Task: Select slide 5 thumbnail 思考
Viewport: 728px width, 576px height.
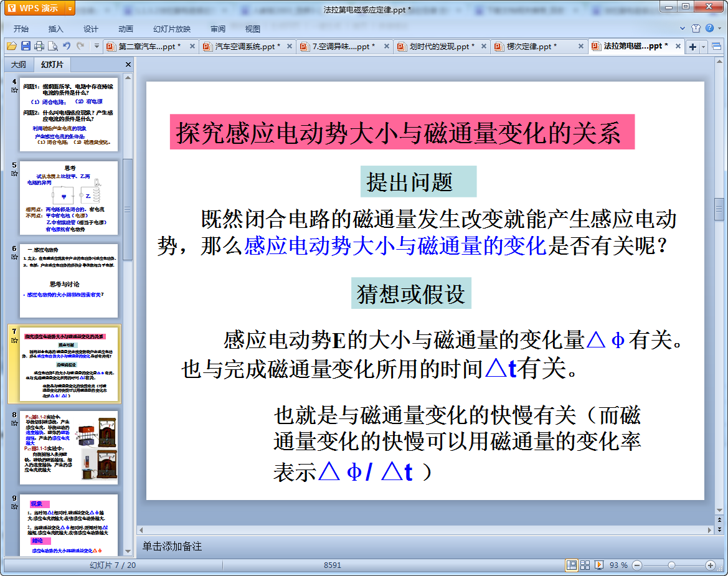Action: (x=69, y=198)
